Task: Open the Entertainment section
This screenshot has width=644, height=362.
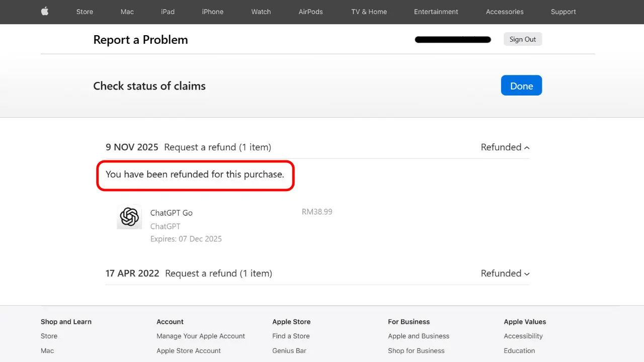Action: tap(436, 12)
